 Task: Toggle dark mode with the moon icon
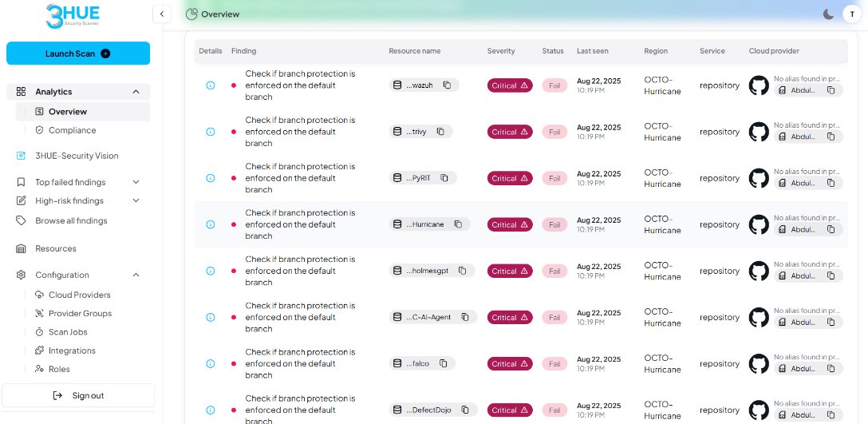click(828, 14)
